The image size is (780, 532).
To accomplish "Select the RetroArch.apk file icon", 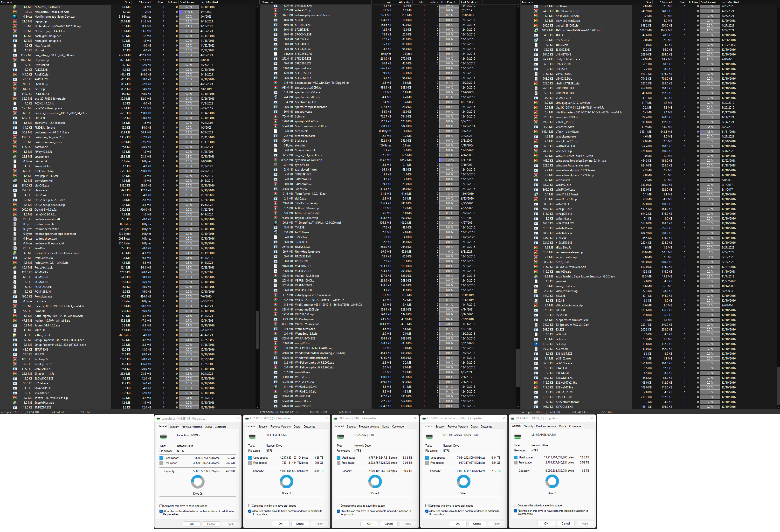I will coord(15,268).
